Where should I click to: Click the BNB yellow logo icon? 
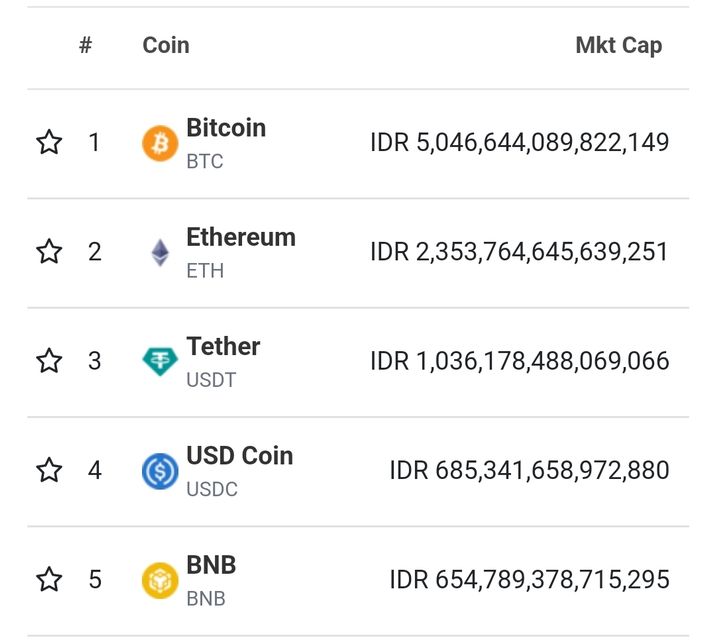click(160, 579)
